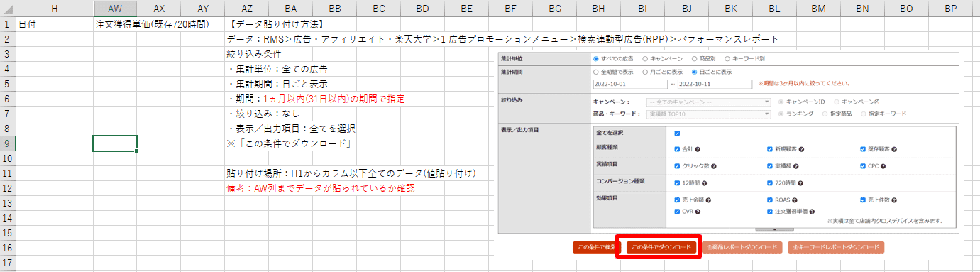Click the help icon beside ROAS
The image size is (980, 272).
pos(795,200)
